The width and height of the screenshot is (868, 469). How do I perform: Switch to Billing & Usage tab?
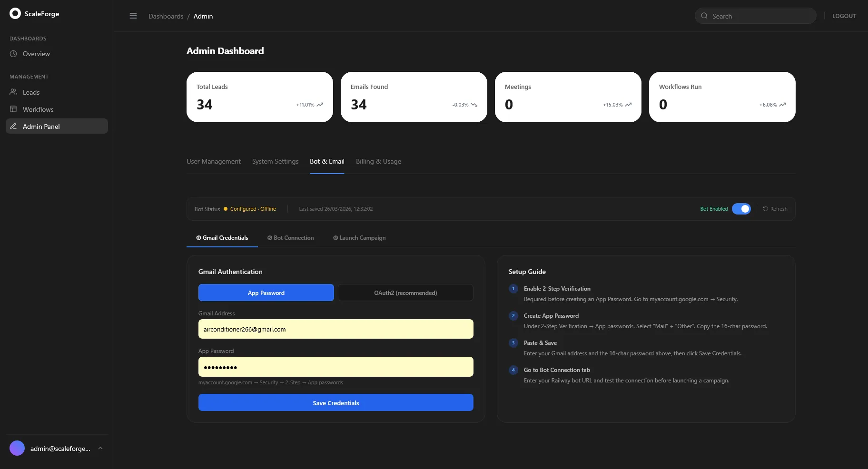pyautogui.click(x=378, y=161)
